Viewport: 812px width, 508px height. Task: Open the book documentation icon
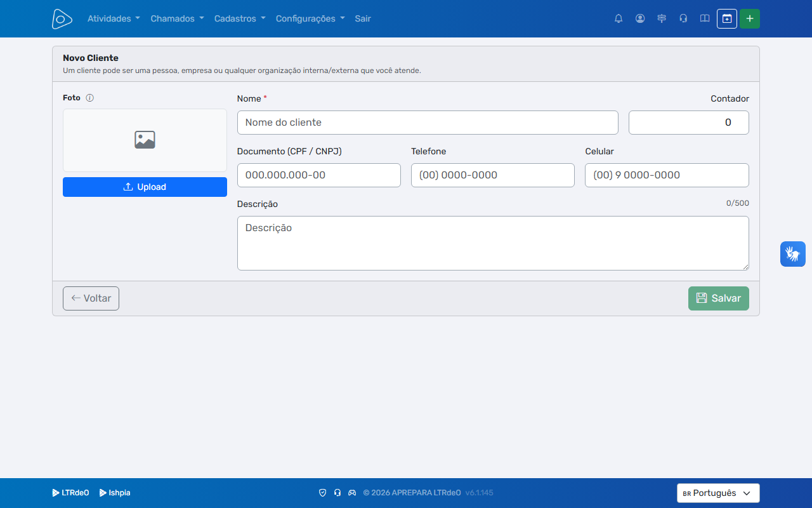click(x=705, y=18)
